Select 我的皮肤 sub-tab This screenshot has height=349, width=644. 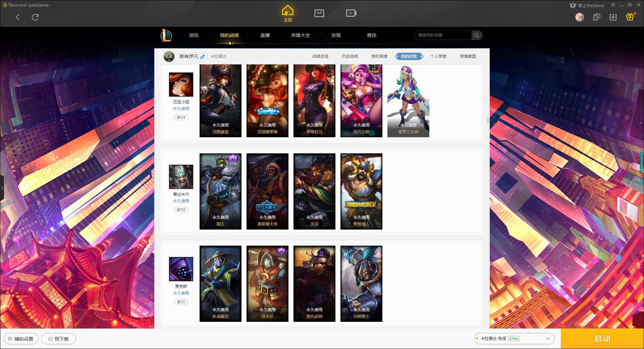click(x=409, y=56)
